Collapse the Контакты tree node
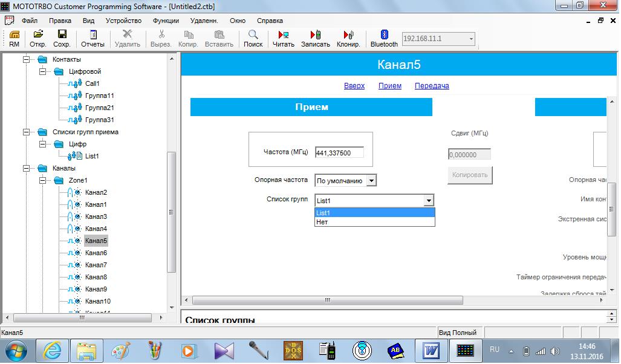 (26, 59)
